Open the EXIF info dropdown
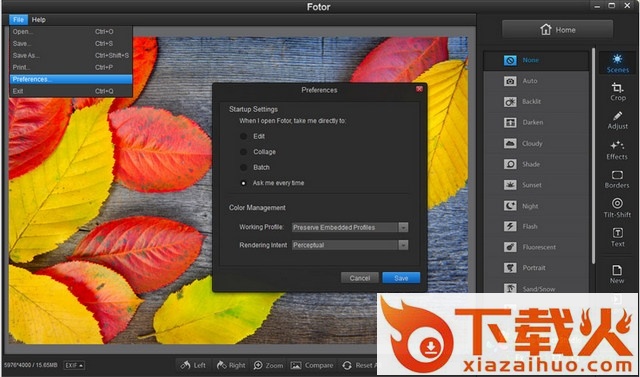The height and width of the screenshot is (377, 640). tap(74, 365)
